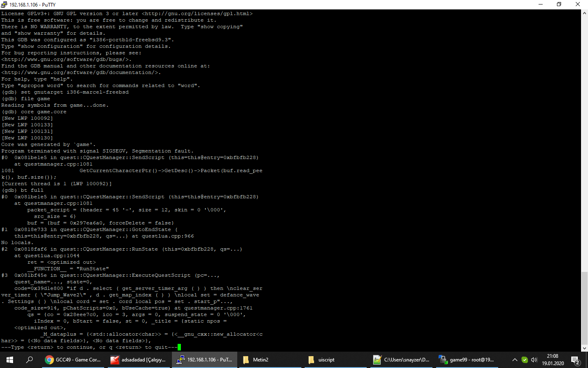588x368 pixels.
Task: Activate the 192.168.1.106 PuTTY taskbar button
Action: (205, 360)
